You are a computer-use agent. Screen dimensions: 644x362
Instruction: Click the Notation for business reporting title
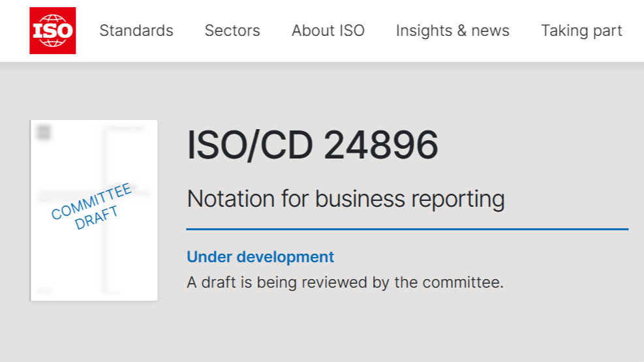(346, 199)
